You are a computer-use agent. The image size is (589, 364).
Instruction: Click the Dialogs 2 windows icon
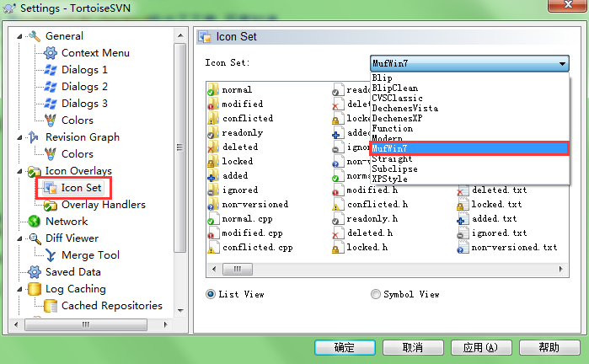(x=51, y=87)
